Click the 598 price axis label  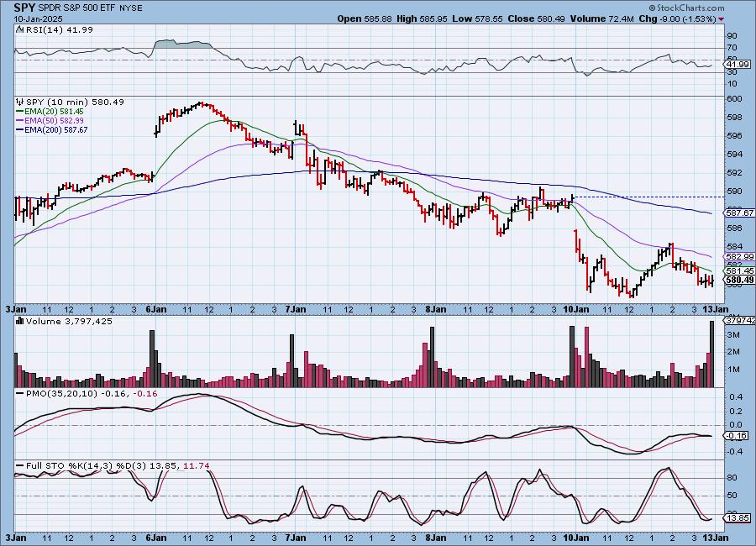pos(734,118)
